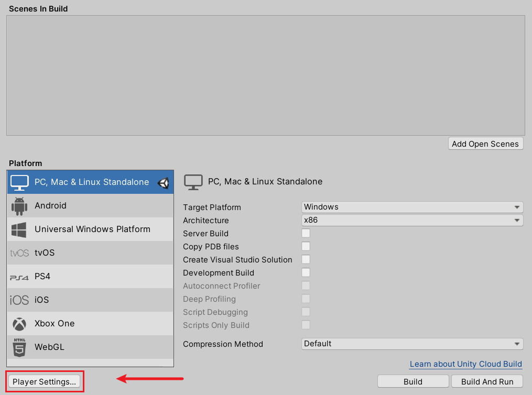The width and height of the screenshot is (532, 395).
Task: Click the Development Build label
Action: (x=219, y=273)
